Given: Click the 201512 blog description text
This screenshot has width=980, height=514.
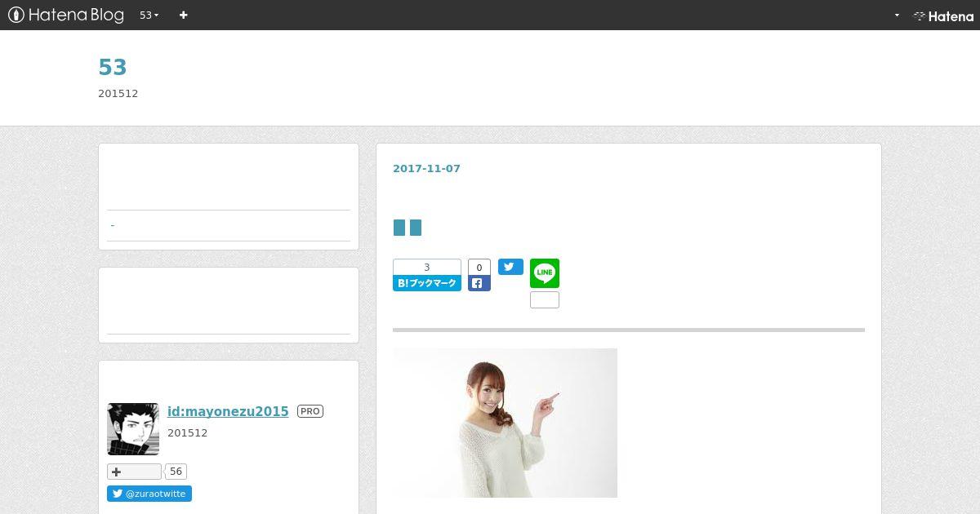Looking at the screenshot, I should click(118, 94).
